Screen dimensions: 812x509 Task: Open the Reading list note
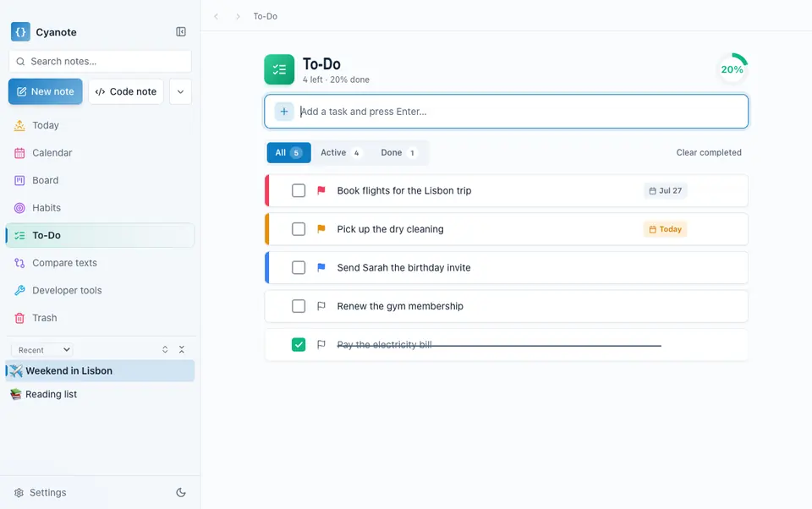[x=100, y=394]
